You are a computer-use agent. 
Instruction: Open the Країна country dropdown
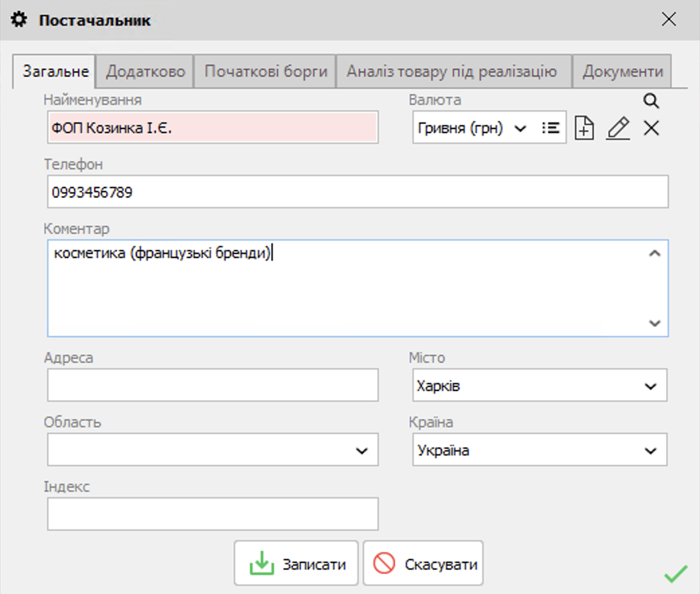click(x=650, y=450)
